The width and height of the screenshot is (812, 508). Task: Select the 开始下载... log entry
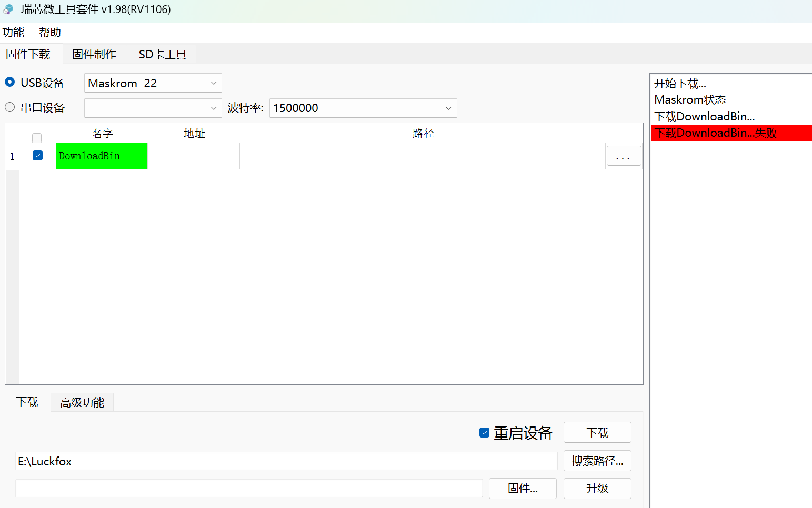(731, 84)
